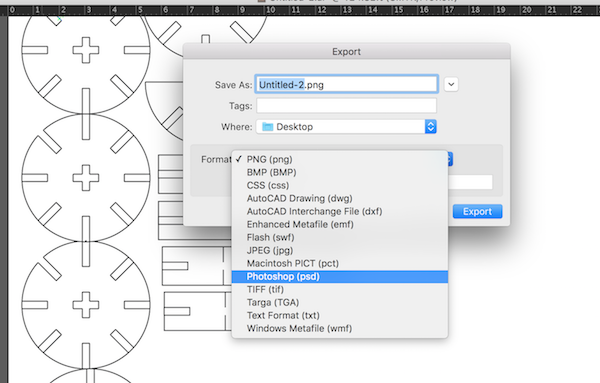Select JPEG (jpg) format

click(340, 250)
